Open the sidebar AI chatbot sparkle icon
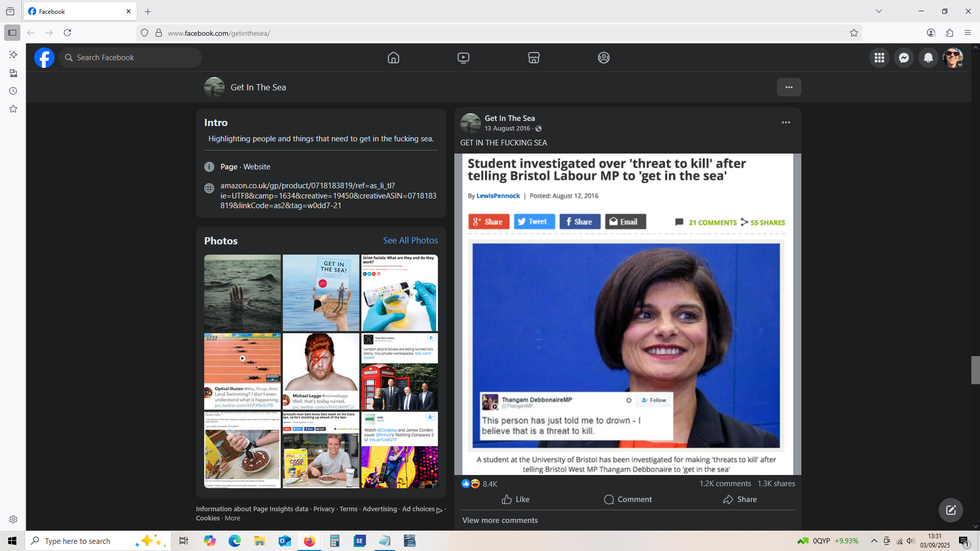 tap(13, 55)
